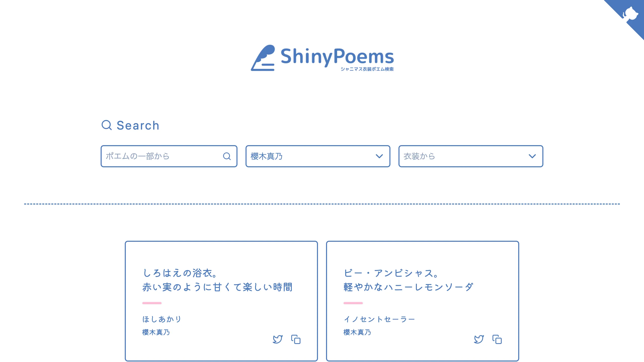Click the 櫻木真乃 name on right card
The image size is (644, 362).
click(x=356, y=332)
